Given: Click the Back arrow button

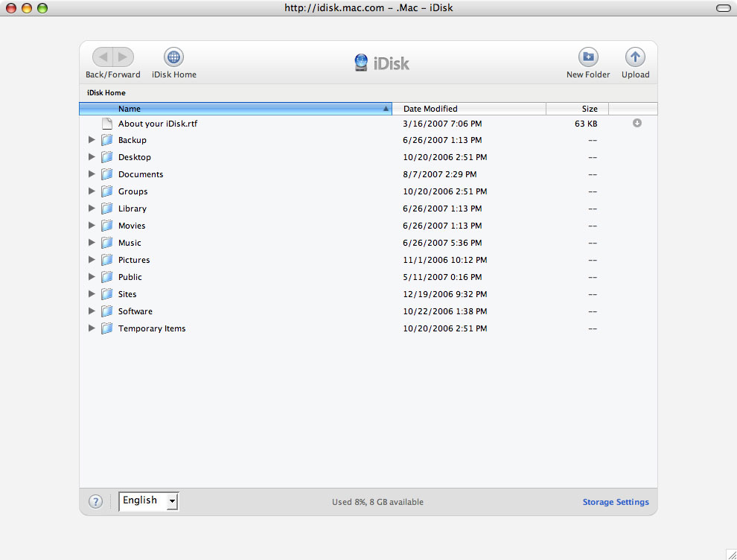Looking at the screenshot, I should point(103,57).
